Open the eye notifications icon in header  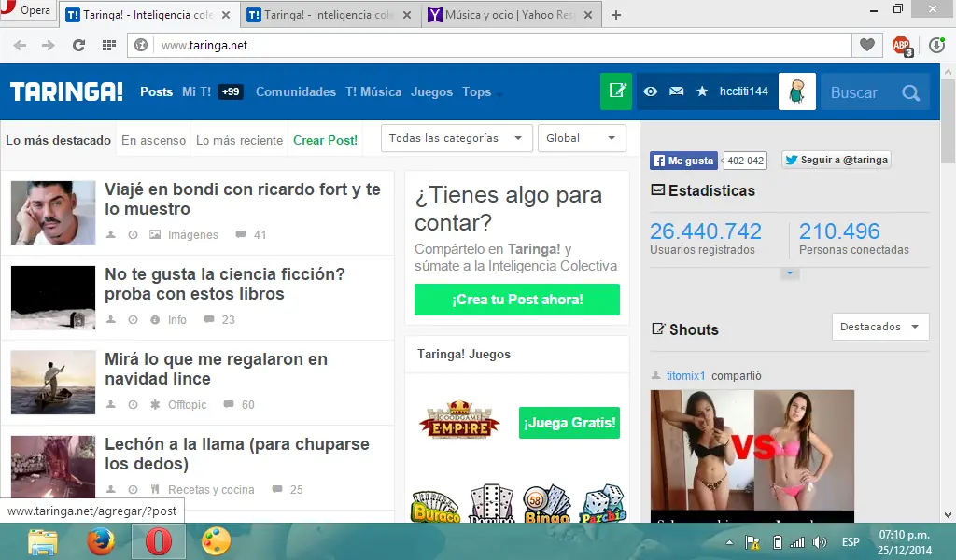(651, 91)
